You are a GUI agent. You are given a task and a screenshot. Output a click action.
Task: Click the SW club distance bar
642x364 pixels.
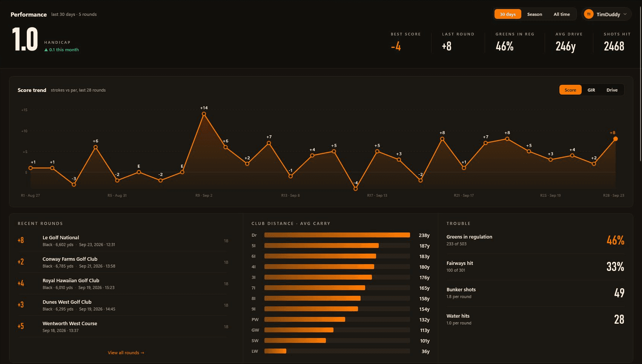295,341
